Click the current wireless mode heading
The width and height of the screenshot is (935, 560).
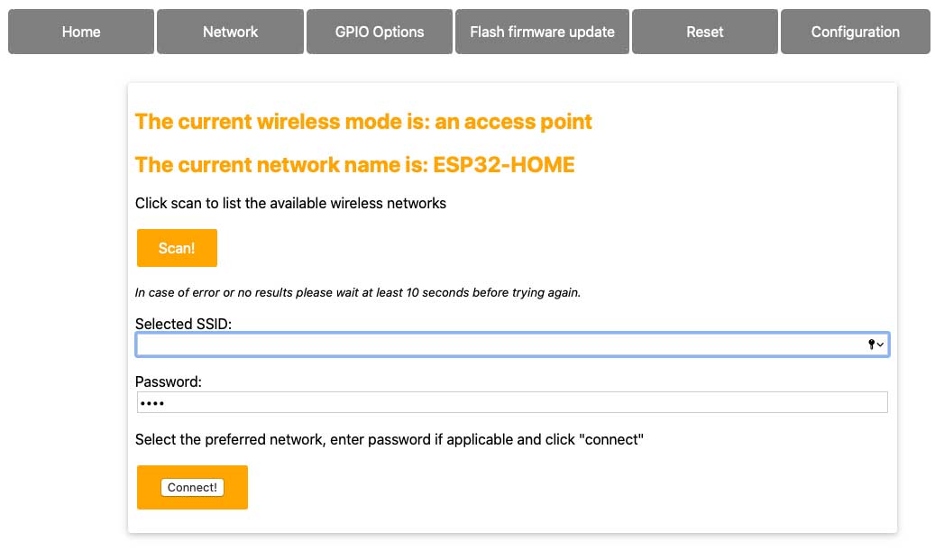coord(363,121)
